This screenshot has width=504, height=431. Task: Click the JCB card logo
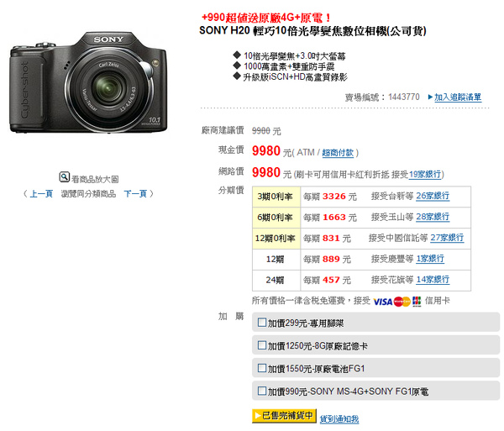coord(417,301)
